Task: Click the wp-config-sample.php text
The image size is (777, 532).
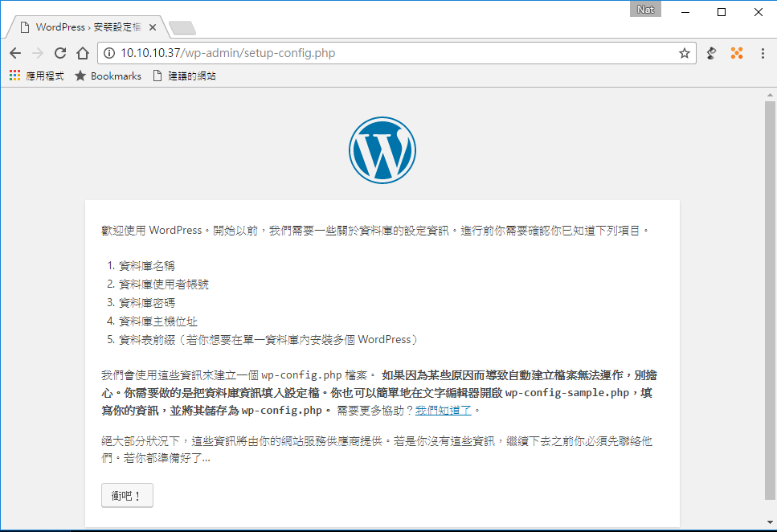Action: click(x=567, y=393)
